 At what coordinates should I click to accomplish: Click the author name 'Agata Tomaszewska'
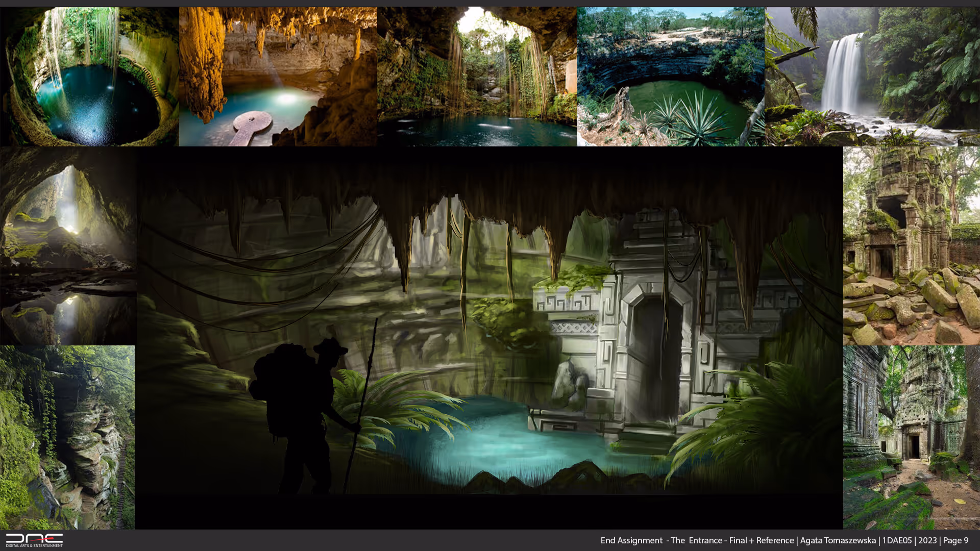(x=838, y=540)
